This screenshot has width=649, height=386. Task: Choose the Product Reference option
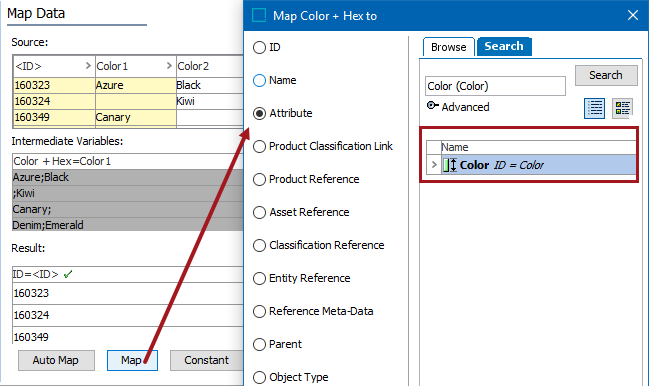[x=306, y=179]
